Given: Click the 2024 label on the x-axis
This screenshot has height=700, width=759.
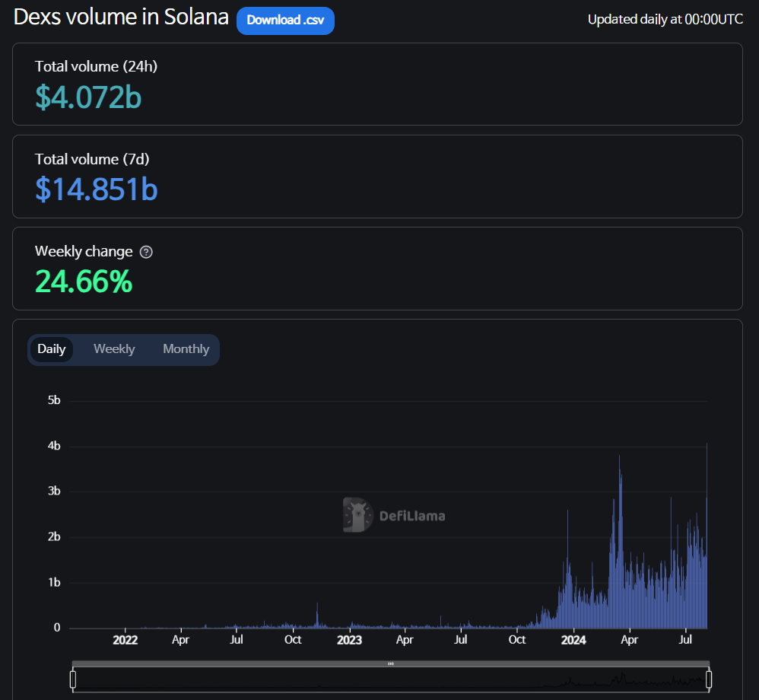Looking at the screenshot, I should coord(573,641).
